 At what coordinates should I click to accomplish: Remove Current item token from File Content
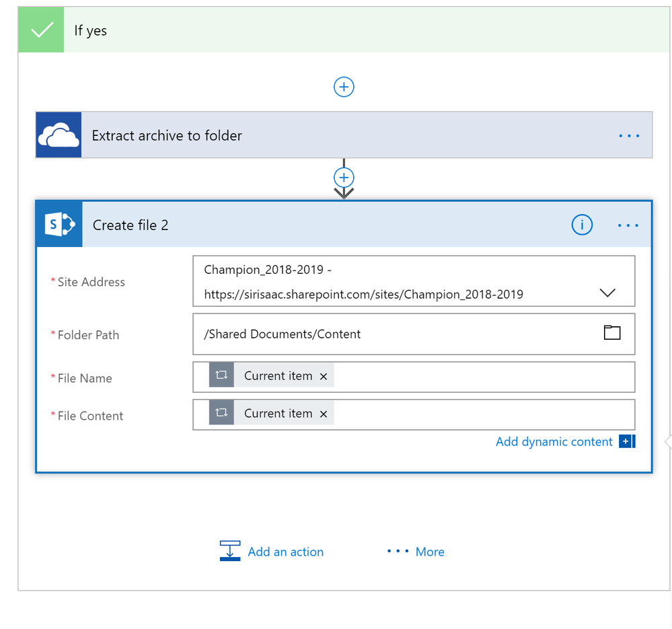[x=324, y=414]
